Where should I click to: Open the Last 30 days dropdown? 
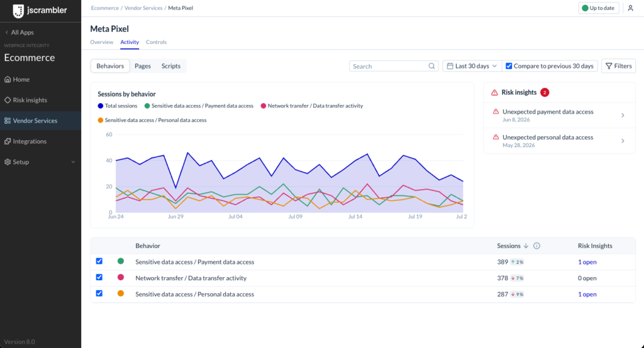(472, 66)
